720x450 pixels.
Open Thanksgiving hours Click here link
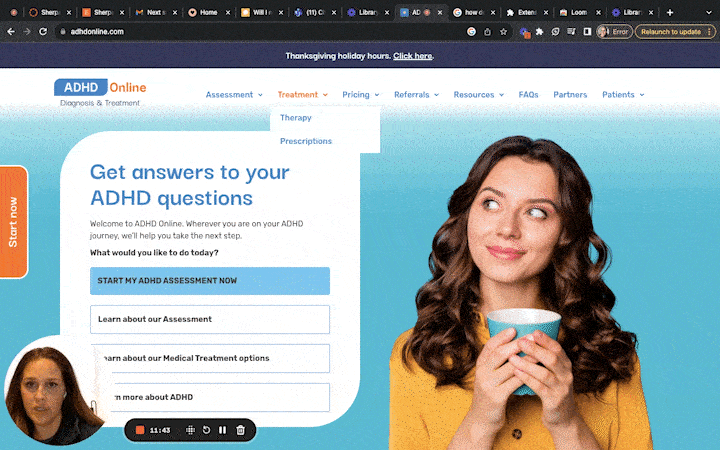point(412,56)
